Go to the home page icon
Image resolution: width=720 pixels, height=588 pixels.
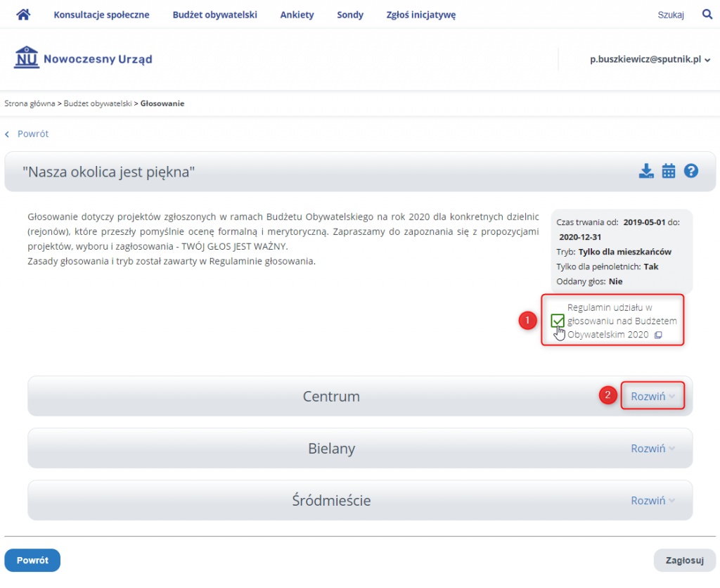tap(23, 15)
